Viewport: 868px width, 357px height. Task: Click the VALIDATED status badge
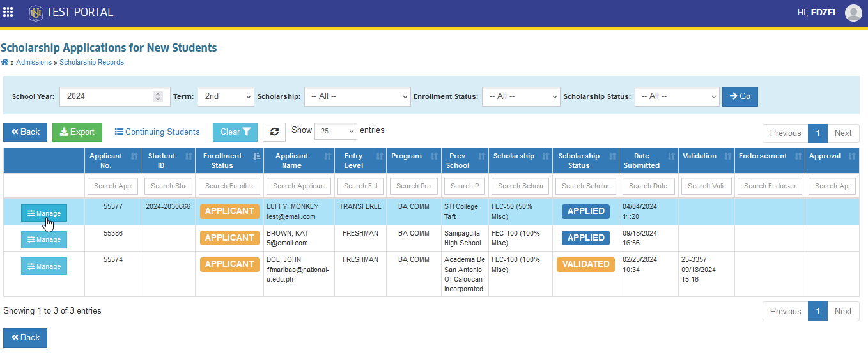585,264
